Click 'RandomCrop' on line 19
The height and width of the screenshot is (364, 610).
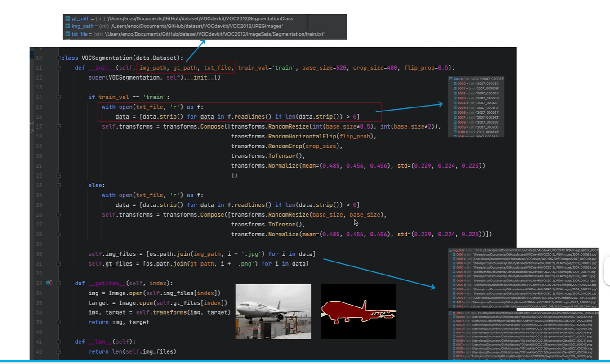pos(285,146)
